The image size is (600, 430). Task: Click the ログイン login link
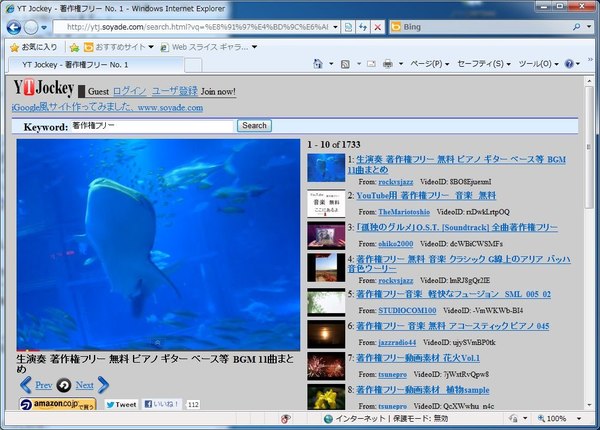(130, 91)
